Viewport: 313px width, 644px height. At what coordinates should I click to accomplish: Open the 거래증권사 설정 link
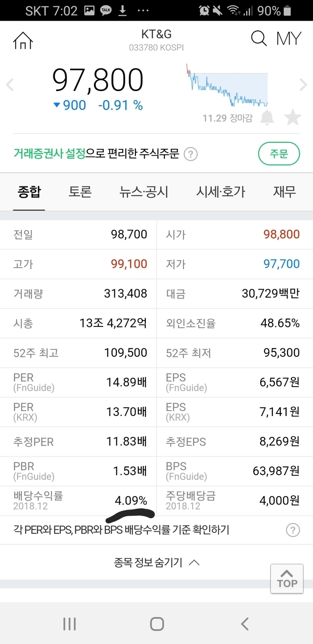pyautogui.click(x=49, y=155)
